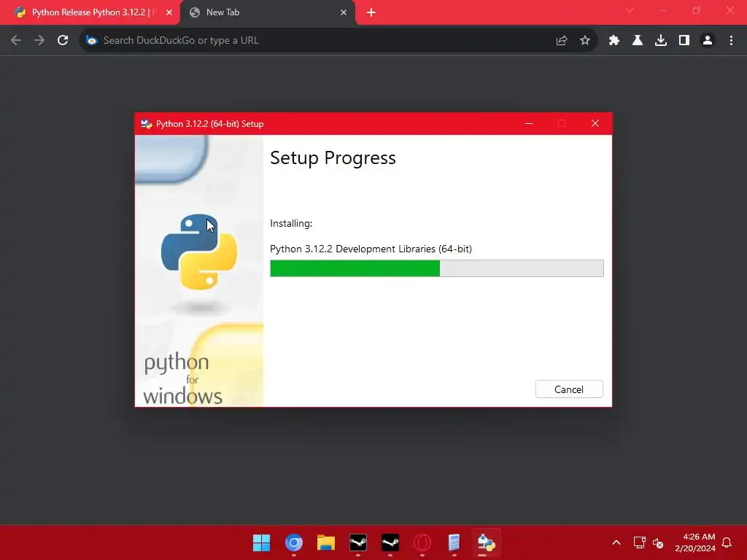
Task: Minimize the Python Setup dialog
Action: tap(529, 123)
